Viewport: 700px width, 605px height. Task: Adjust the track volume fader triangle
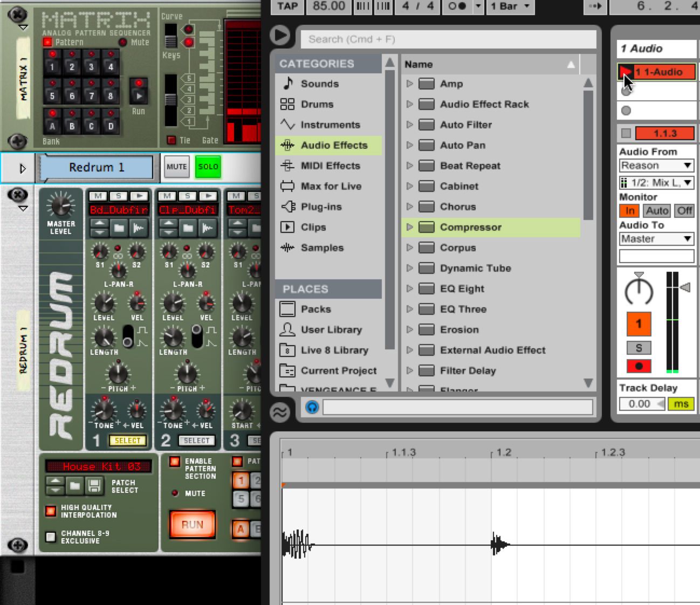(685, 287)
